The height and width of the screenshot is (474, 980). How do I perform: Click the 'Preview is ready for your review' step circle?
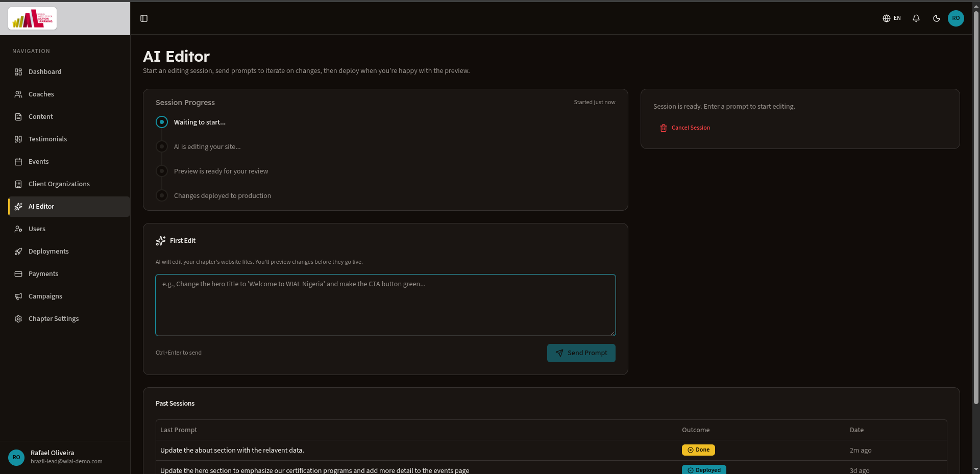[x=162, y=171]
